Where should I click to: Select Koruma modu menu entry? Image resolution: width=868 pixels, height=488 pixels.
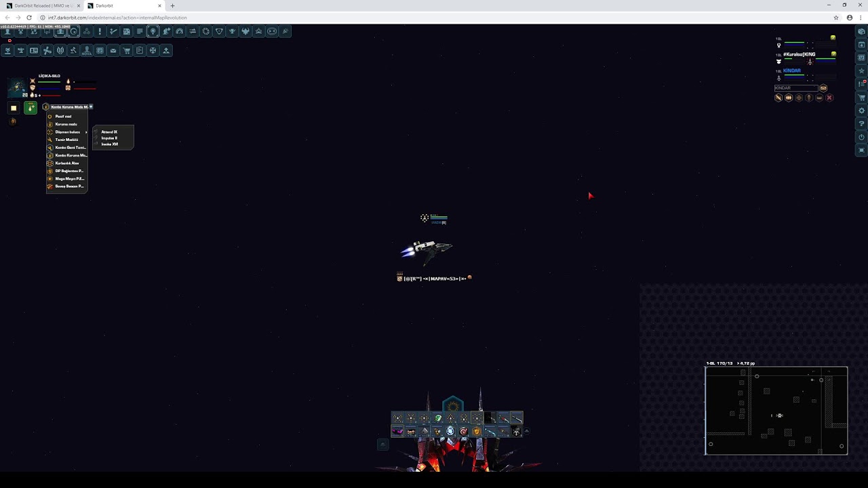coord(66,124)
